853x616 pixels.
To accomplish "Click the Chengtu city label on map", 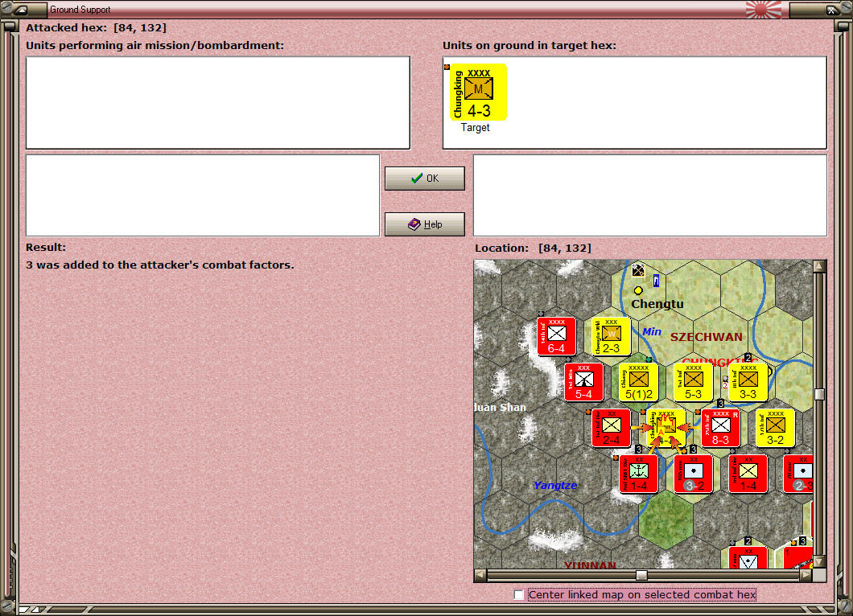I will tap(657, 304).
